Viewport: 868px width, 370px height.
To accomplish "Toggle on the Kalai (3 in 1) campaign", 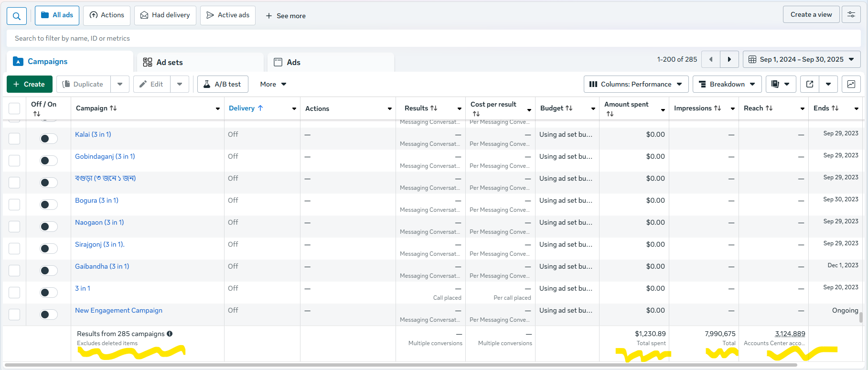I will (x=48, y=139).
